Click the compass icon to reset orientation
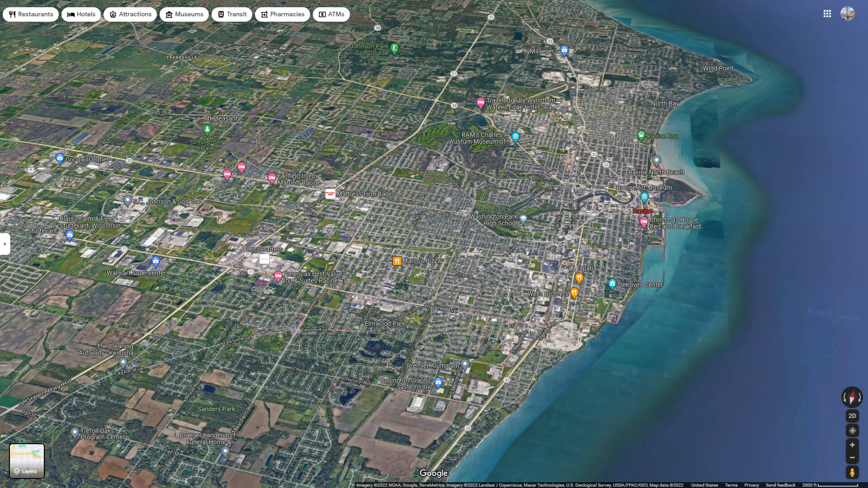Image resolution: width=868 pixels, height=488 pixels. tap(852, 398)
